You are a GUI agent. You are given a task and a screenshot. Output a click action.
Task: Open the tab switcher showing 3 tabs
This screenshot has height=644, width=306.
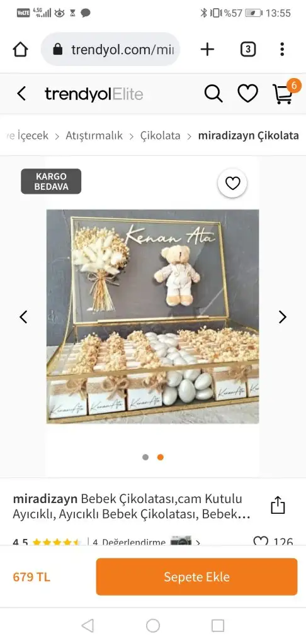[x=247, y=50]
